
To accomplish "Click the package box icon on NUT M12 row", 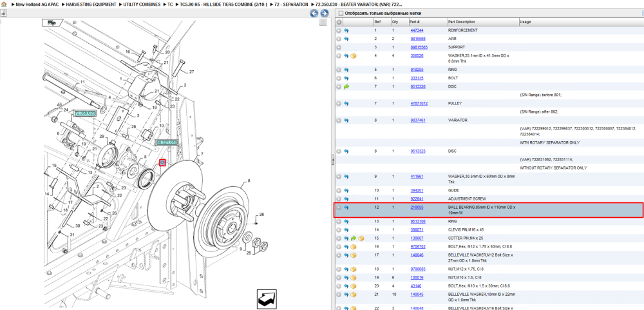I will [353, 269].
